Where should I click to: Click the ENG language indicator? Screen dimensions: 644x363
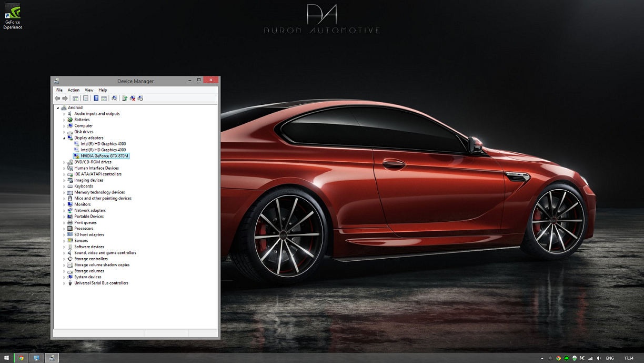(610, 358)
